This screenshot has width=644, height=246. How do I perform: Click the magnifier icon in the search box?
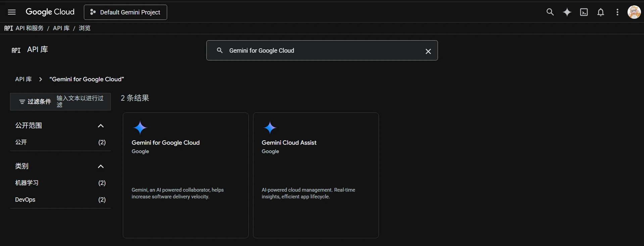(220, 50)
